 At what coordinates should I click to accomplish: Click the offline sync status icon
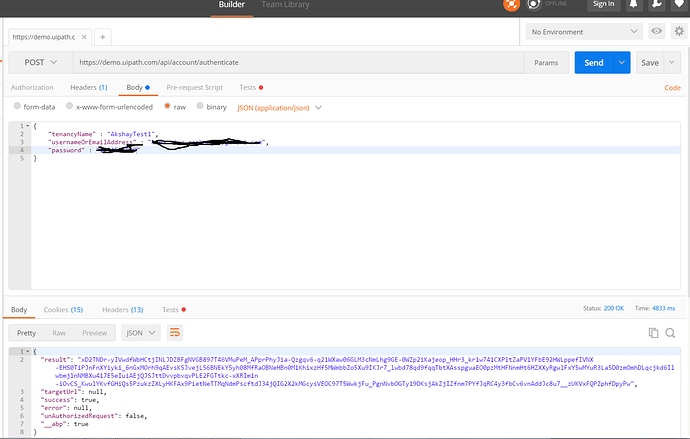(534, 4)
